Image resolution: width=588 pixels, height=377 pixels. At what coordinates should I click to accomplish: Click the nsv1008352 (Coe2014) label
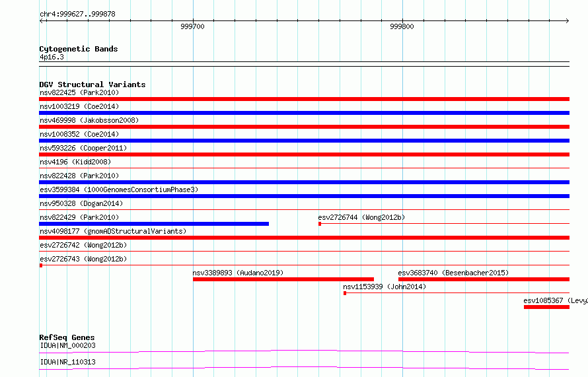tap(79, 134)
